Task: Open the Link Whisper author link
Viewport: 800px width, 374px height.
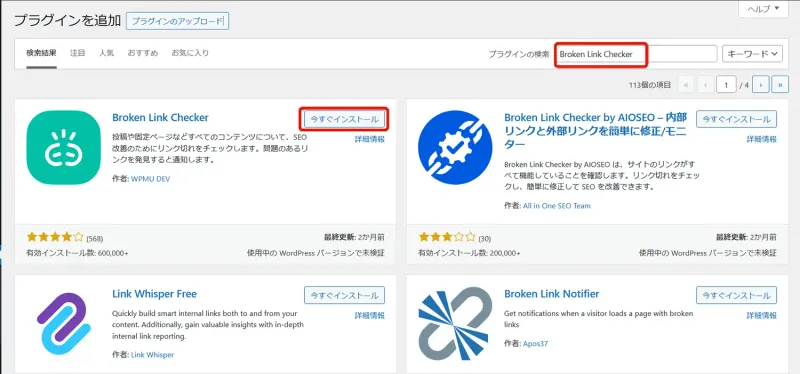Action: click(x=152, y=355)
